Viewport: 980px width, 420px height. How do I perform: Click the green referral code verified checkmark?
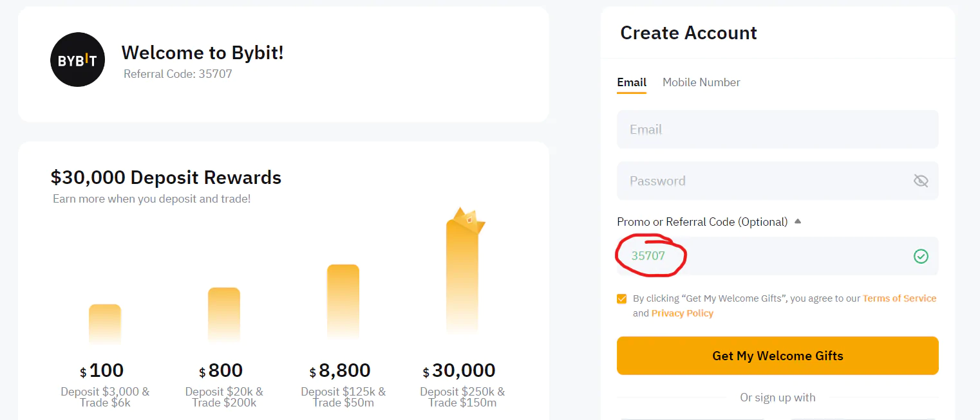tap(921, 257)
